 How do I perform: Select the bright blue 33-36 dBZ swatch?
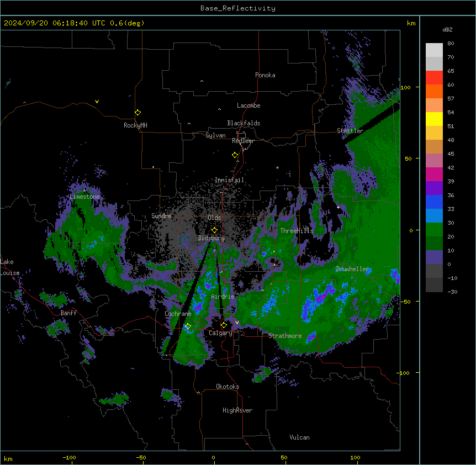pyautogui.click(x=434, y=202)
